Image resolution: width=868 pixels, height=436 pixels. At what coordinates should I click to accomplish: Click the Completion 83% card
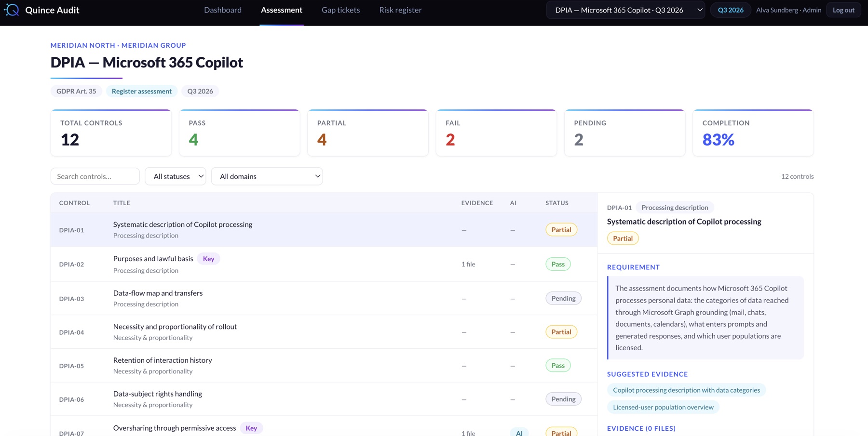coord(753,133)
